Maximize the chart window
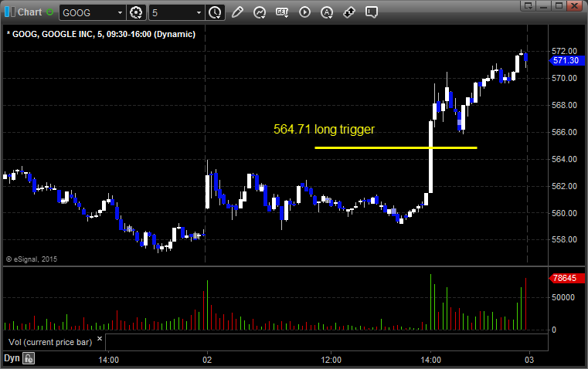This screenshot has width=588, height=369. 559,5
